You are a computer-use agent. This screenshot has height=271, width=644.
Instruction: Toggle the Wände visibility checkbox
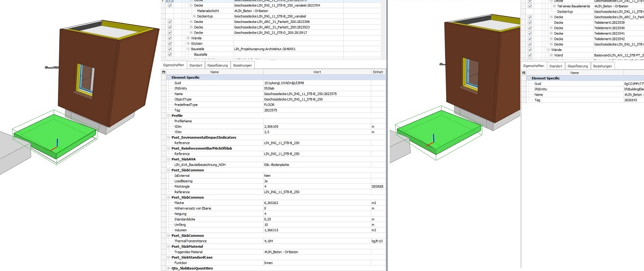click(x=170, y=38)
